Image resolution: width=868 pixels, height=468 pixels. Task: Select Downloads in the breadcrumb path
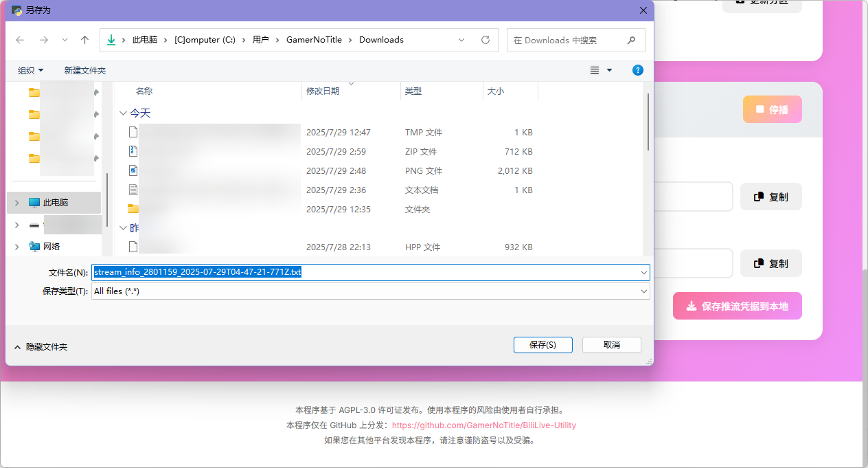tap(381, 40)
